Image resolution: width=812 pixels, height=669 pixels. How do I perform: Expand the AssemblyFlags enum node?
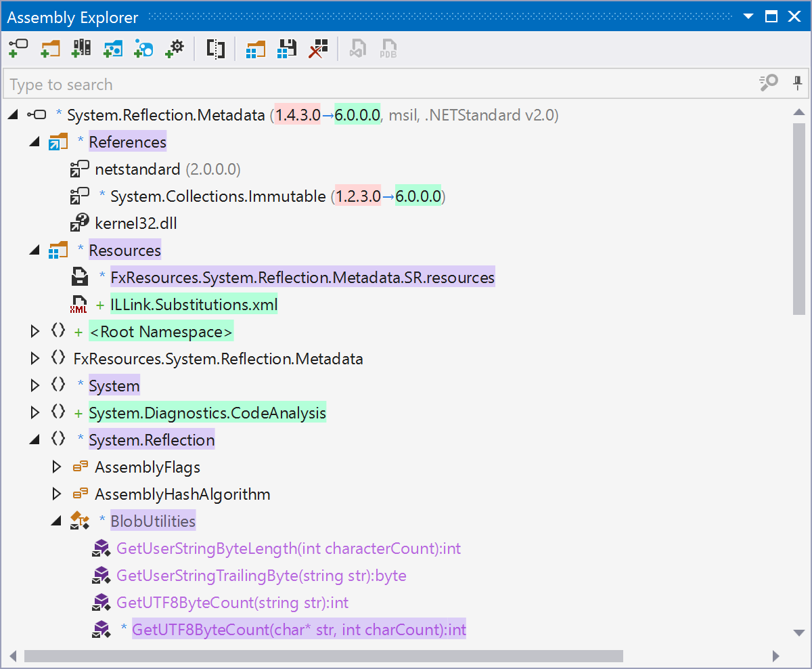[57, 467]
